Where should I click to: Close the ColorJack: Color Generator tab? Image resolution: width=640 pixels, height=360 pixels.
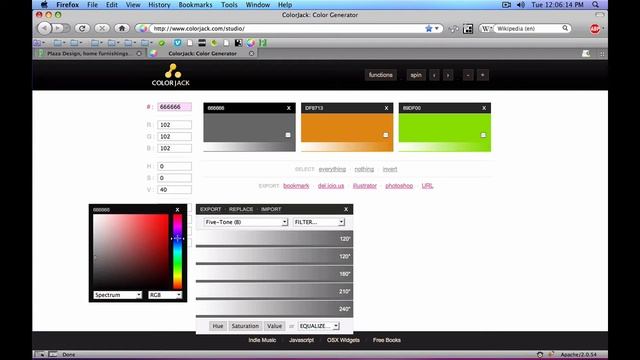pyautogui.click(x=251, y=53)
